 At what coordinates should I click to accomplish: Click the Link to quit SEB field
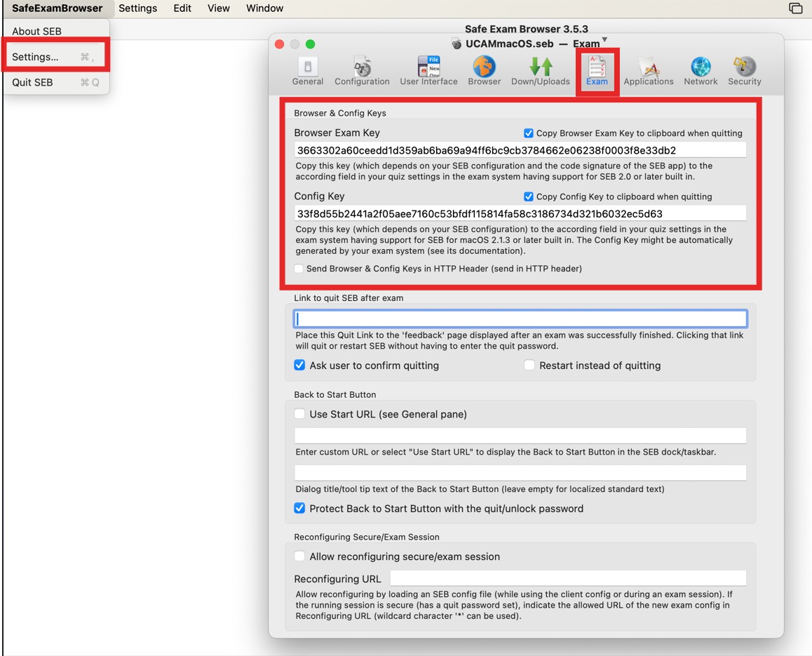pyautogui.click(x=520, y=319)
